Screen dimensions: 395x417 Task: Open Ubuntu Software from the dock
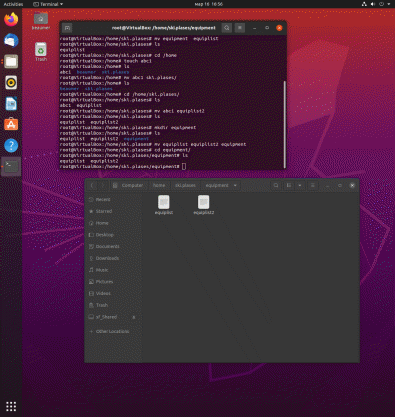coord(11,124)
